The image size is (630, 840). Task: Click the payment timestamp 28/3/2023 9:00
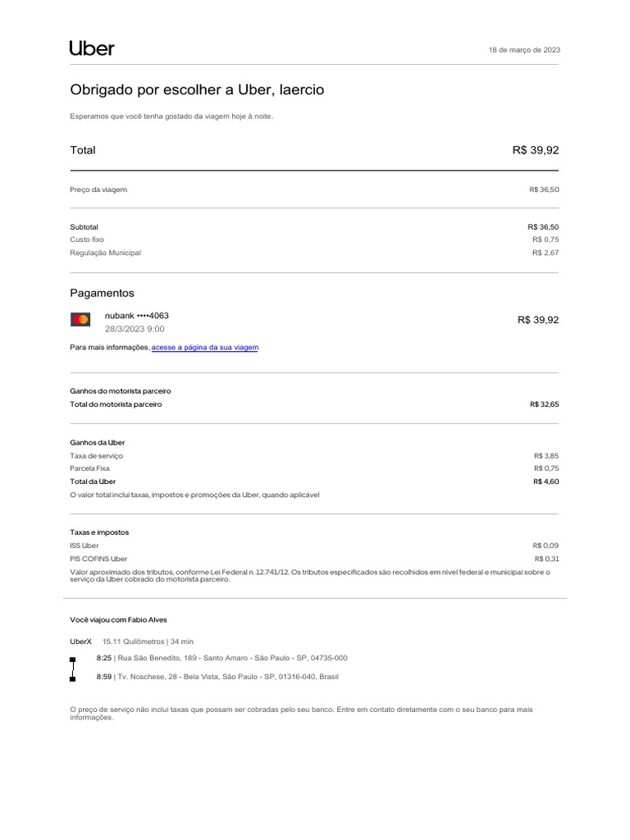135,329
